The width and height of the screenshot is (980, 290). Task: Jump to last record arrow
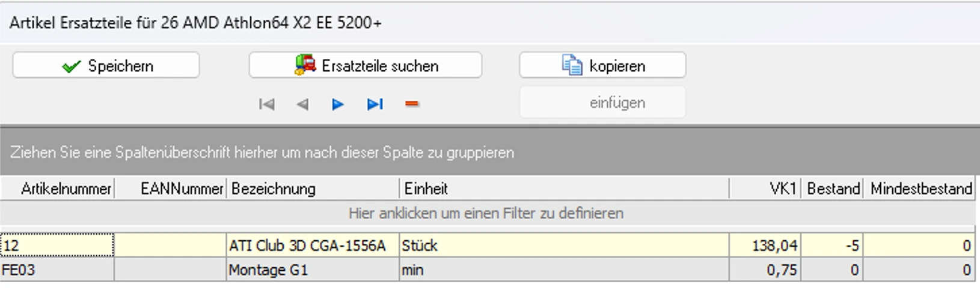pyautogui.click(x=375, y=104)
